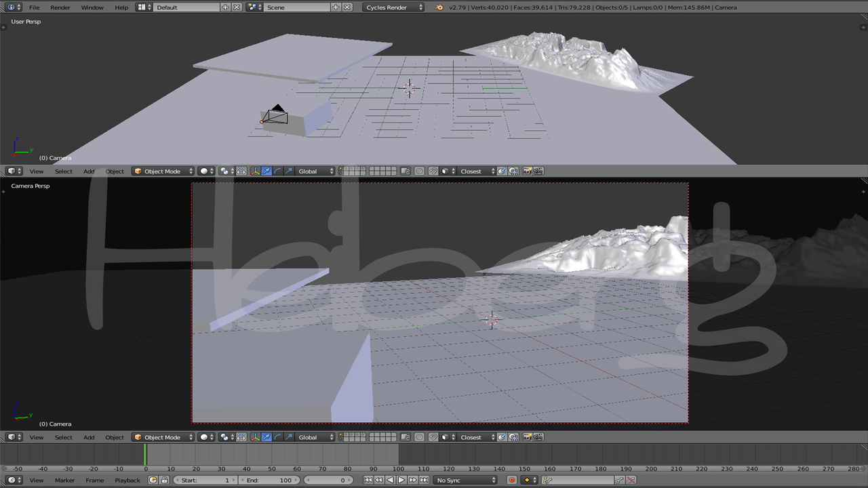Delete the Default screen layout
The width and height of the screenshot is (868, 488).
tap(237, 7)
